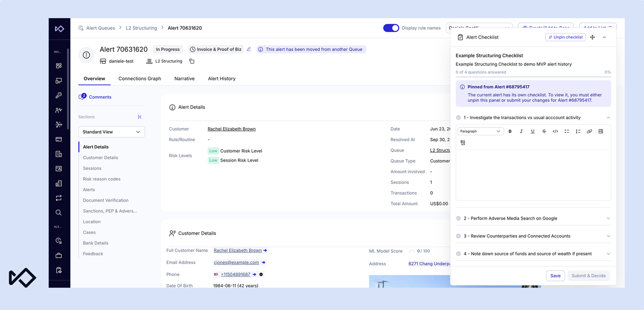
Task: Switch to the Narrative tab
Action: (184, 79)
